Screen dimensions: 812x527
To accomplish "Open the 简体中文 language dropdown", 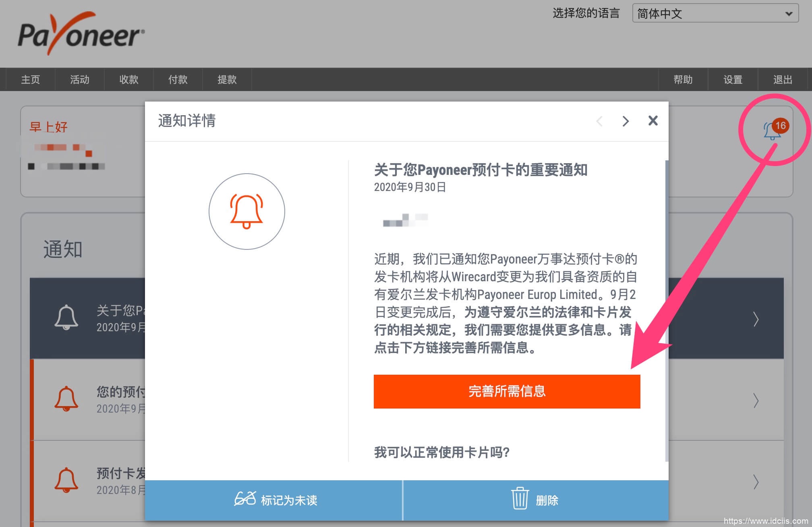I will 715,13.
